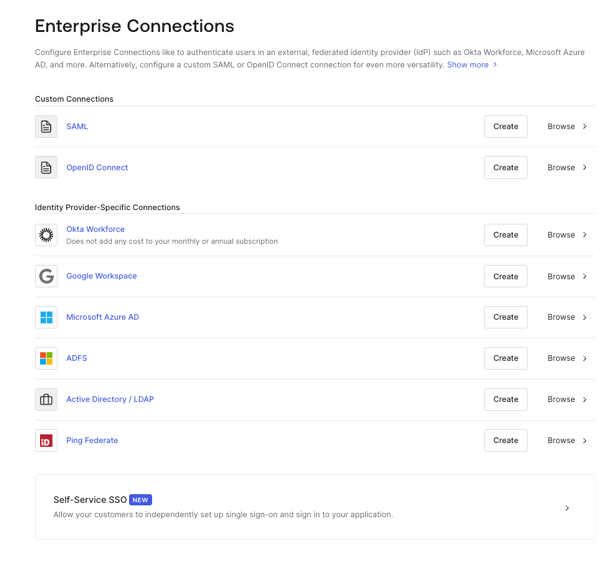The image size is (600, 561).
Task: Browse ADFS connections
Action: (x=567, y=358)
